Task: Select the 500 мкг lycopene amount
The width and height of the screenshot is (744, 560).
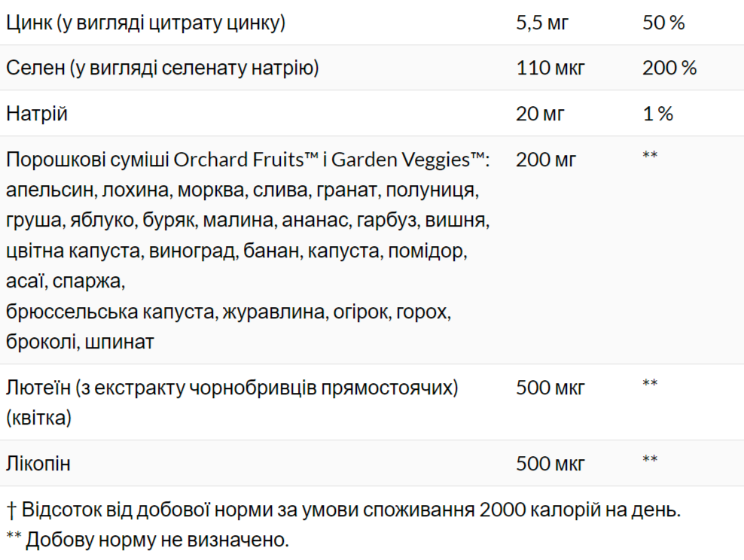Action: coord(550,463)
